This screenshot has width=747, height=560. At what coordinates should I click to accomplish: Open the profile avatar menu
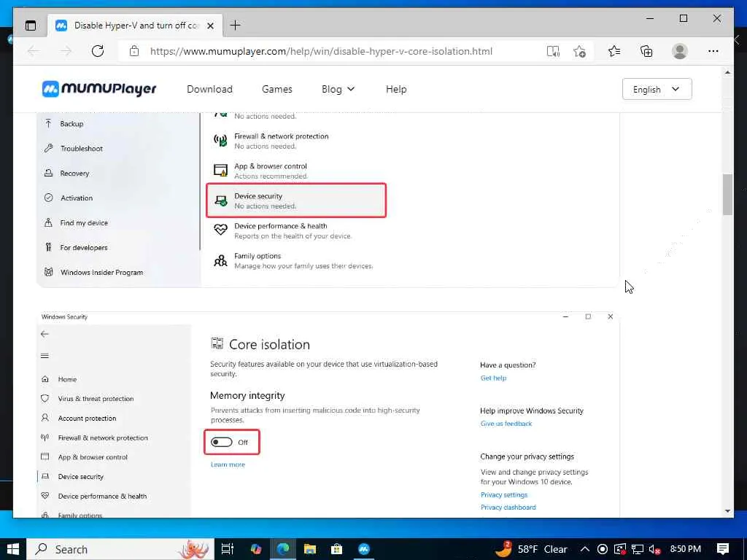point(680,51)
